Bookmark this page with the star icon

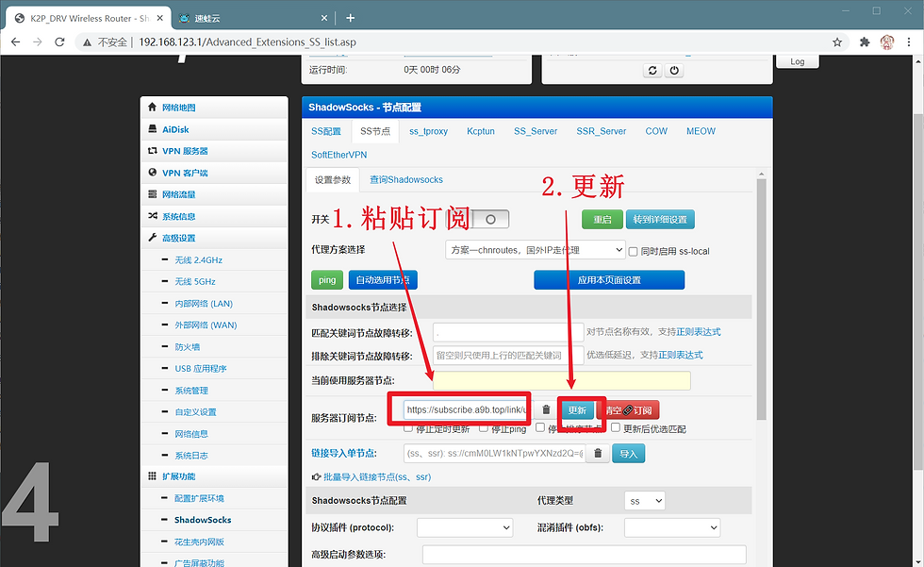(x=837, y=42)
